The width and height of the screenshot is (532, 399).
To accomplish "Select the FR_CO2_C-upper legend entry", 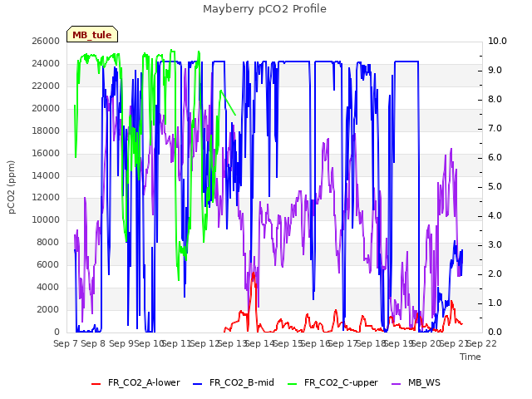I will [332, 382].
